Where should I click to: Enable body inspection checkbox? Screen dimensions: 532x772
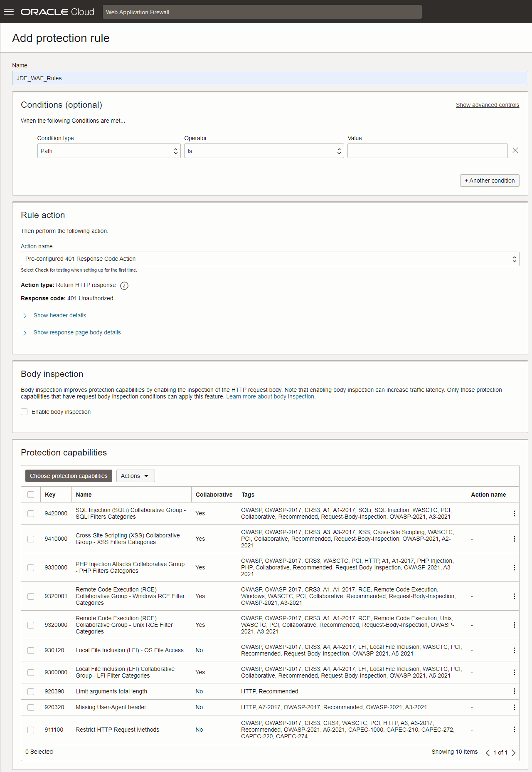[24, 412]
